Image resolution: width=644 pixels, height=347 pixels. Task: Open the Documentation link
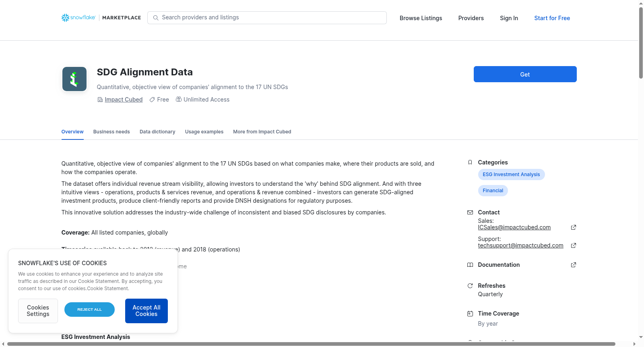click(x=499, y=265)
